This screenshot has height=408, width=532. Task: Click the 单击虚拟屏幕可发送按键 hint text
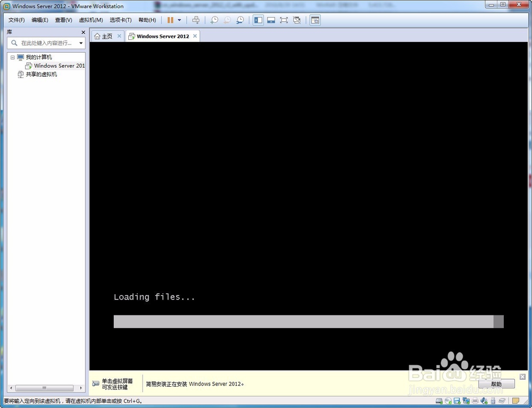coord(118,384)
